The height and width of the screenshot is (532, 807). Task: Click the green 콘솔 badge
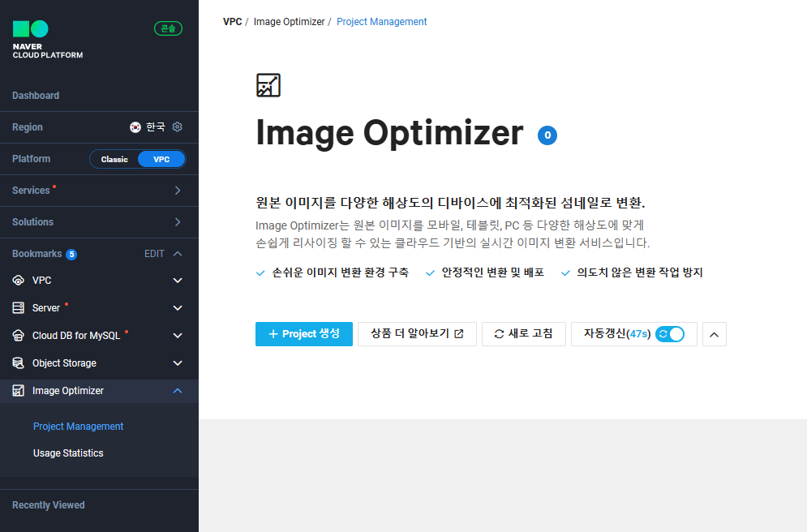click(169, 28)
